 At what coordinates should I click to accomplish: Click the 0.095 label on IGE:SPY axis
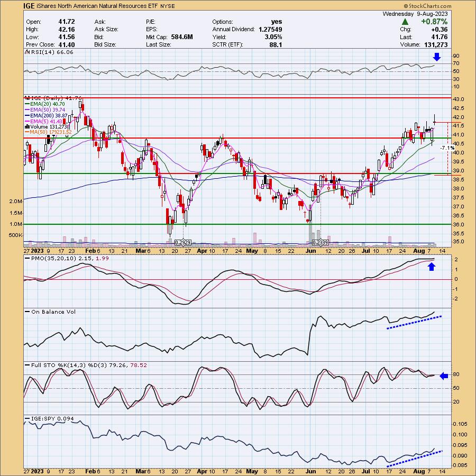460,445
